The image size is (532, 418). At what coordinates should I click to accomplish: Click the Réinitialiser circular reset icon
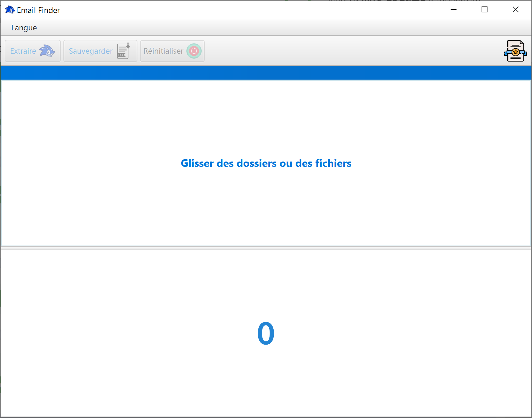click(x=194, y=51)
